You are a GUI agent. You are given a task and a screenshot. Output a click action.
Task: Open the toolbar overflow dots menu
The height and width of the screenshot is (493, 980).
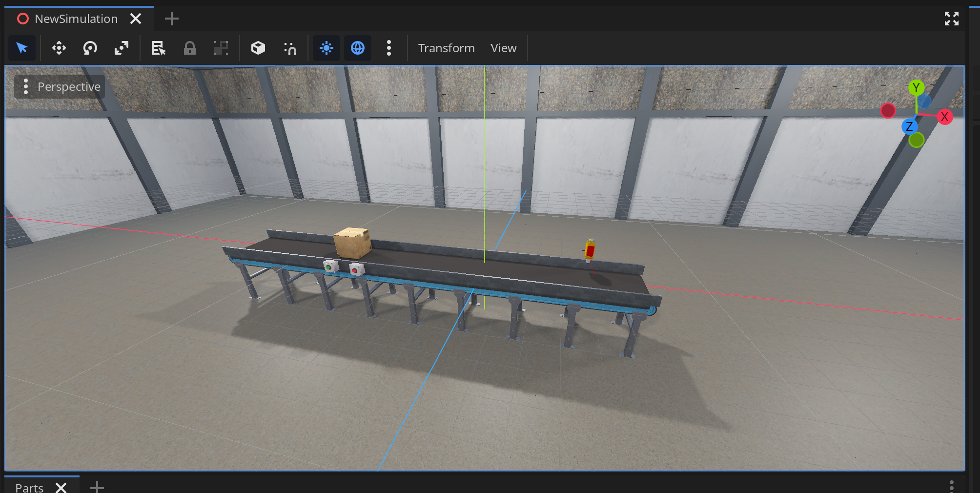[389, 48]
